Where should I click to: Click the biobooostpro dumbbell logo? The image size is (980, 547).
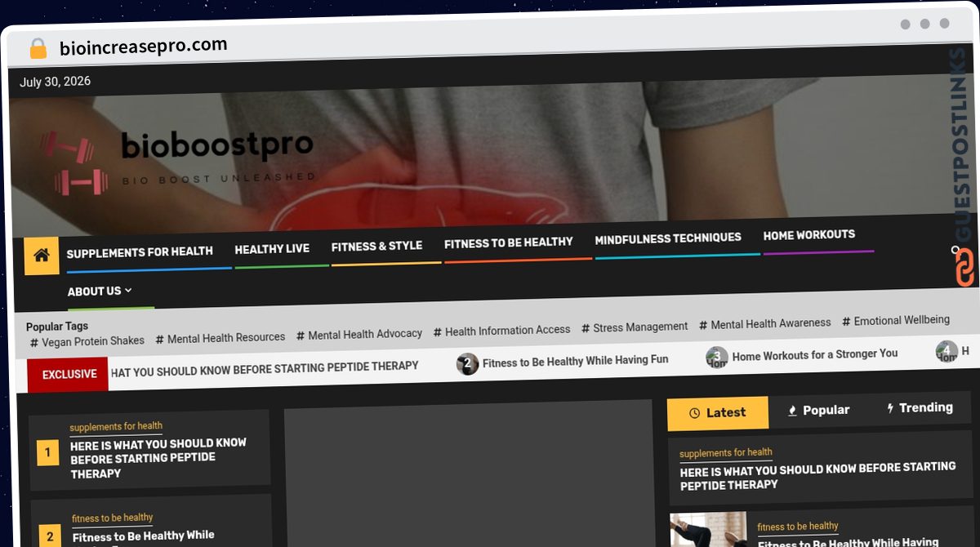73,163
